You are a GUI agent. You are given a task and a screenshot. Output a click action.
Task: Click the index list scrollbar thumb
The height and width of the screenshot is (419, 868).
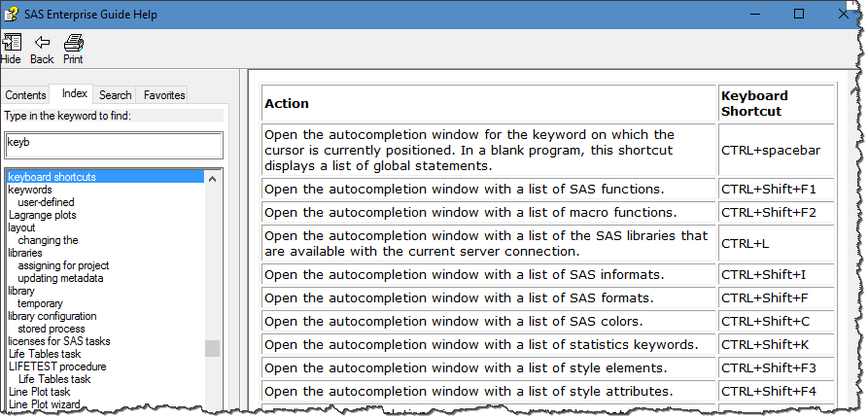tap(212, 348)
